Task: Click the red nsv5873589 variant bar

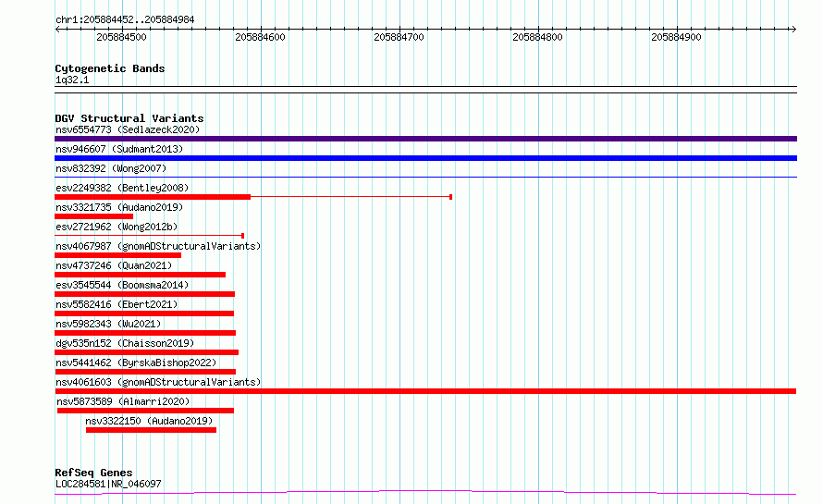Action: tap(145, 411)
